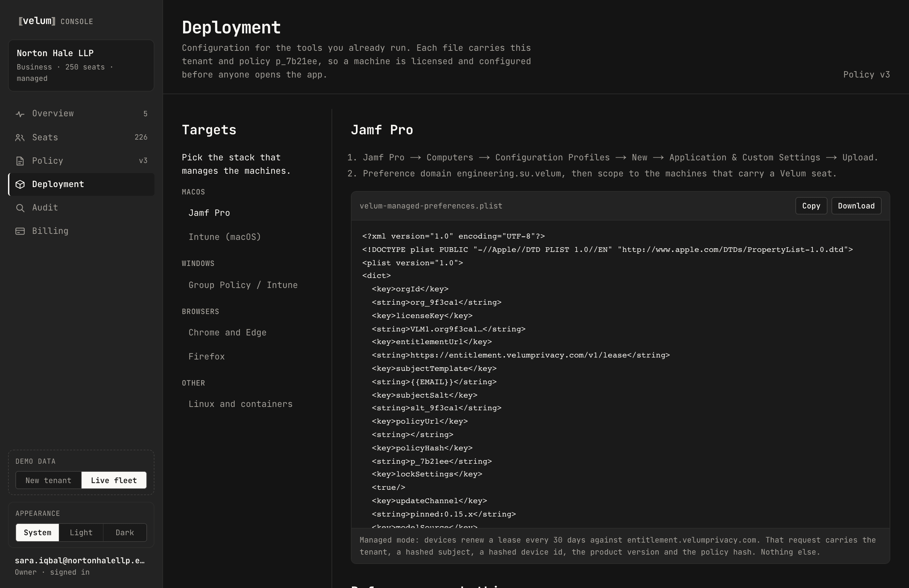
Task: Click the lockSettings key line
Action: [427, 474]
